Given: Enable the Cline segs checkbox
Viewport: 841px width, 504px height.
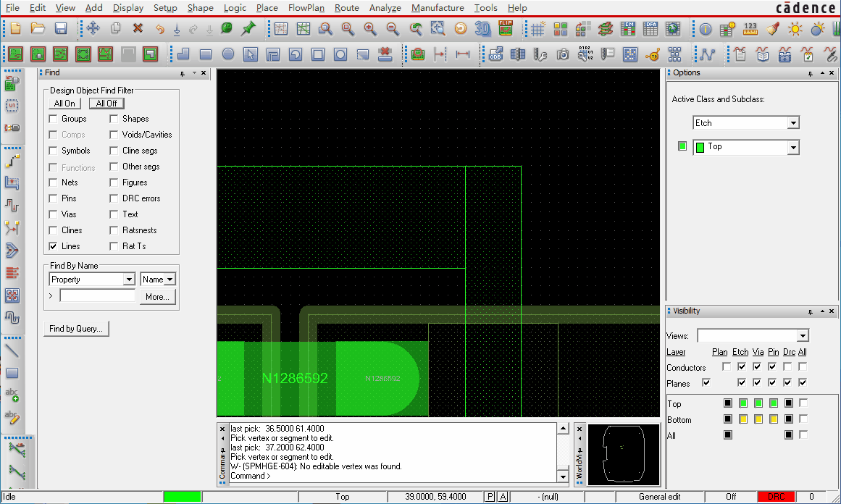Looking at the screenshot, I should point(114,151).
